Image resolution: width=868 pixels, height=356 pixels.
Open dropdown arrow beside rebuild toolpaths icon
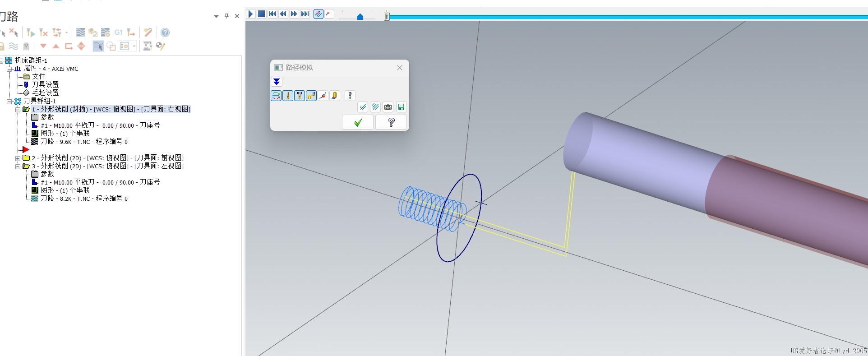click(66, 32)
